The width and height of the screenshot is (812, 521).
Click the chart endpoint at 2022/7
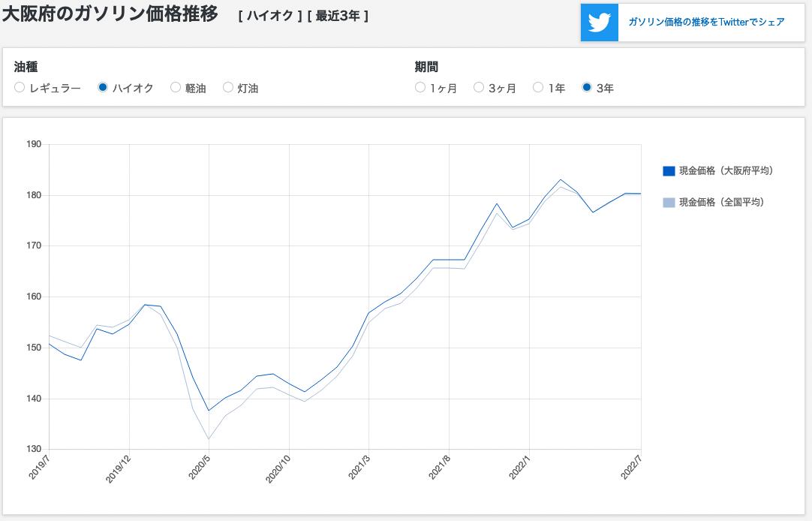tap(641, 194)
